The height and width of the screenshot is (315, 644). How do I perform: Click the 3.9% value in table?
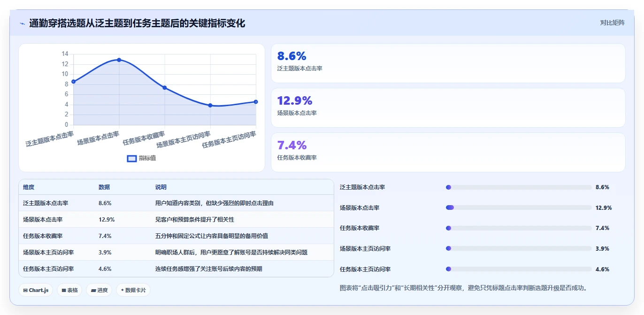tap(105, 252)
